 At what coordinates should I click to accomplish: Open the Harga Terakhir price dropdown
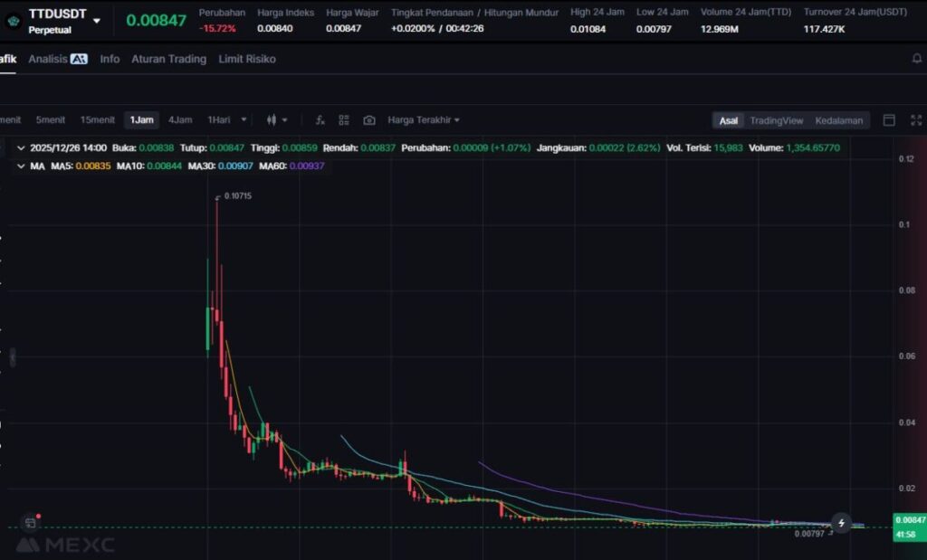tap(424, 119)
